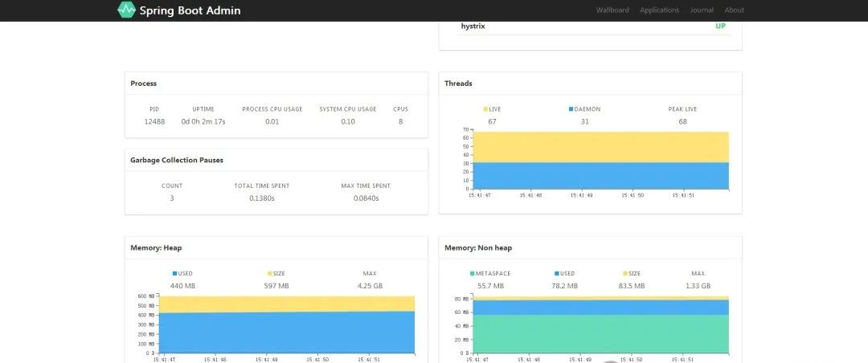Screen dimensions: 868x363
Task: Click the SYSTEM CPU USAGE label
Action: point(348,109)
